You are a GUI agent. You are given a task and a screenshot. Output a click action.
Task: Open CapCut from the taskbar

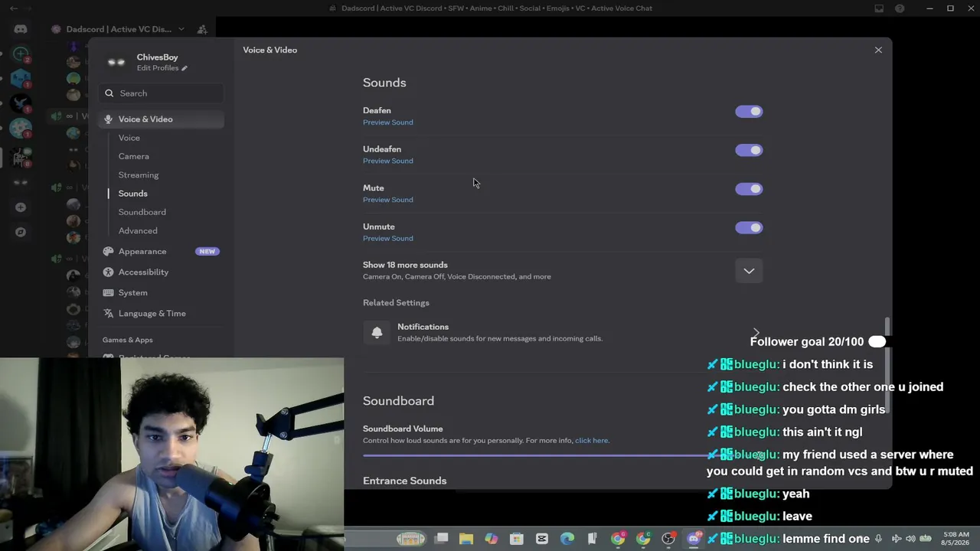click(x=542, y=539)
